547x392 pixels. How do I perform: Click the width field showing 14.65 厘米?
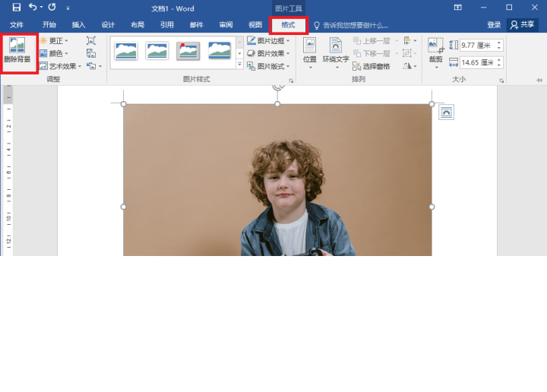(478, 62)
